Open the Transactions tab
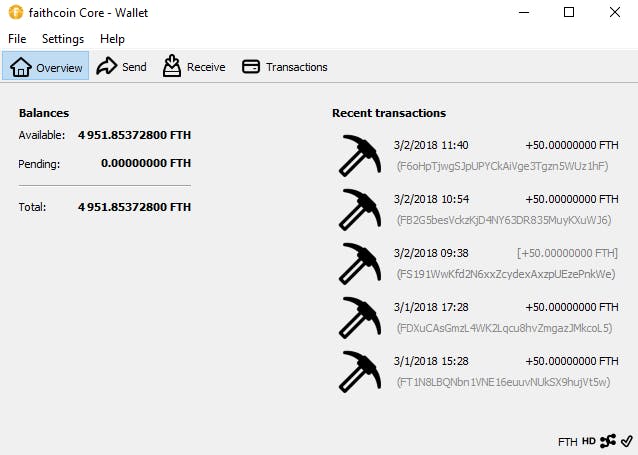This screenshot has height=455, width=638. tap(285, 66)
